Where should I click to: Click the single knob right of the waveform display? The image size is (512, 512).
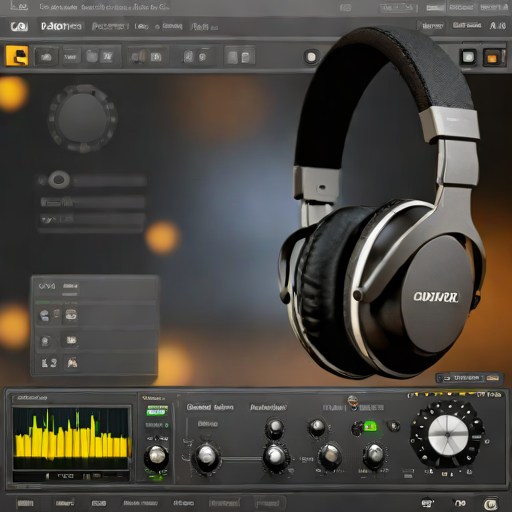(x=156, y=456)
